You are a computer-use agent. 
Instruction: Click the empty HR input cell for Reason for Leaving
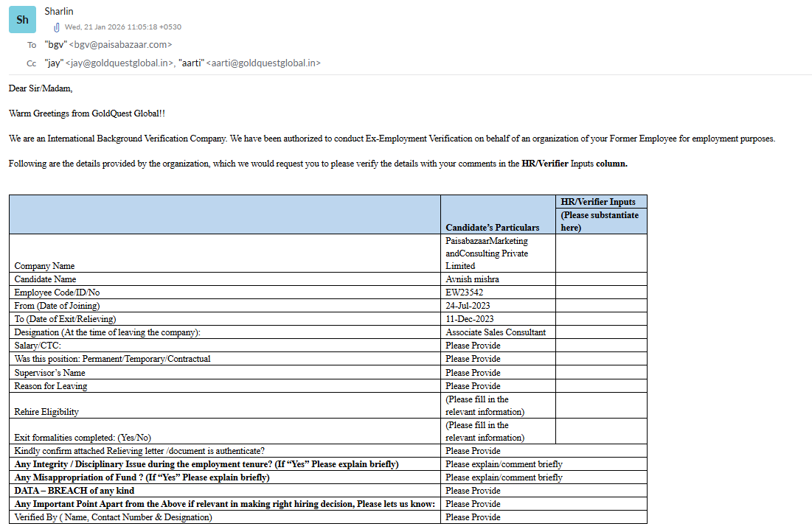click(x=600, y=385)
